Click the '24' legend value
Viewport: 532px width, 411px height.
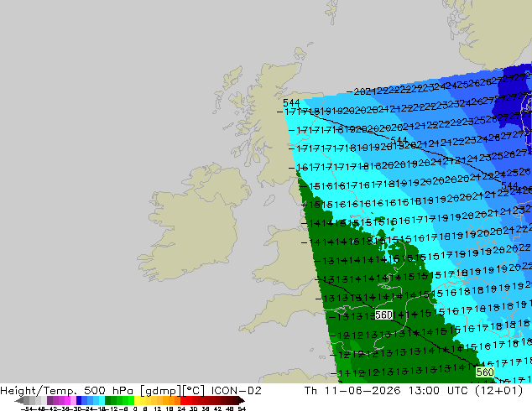(x=181, y=408)
